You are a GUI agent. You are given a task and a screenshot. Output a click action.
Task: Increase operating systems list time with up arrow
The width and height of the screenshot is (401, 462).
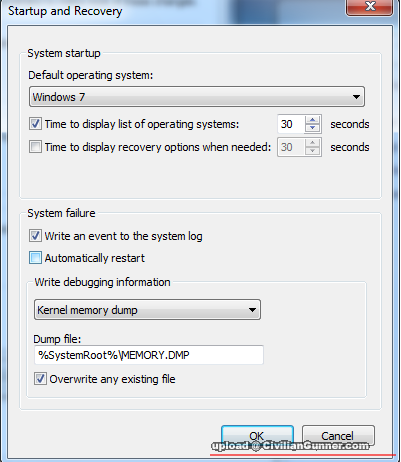312,120
